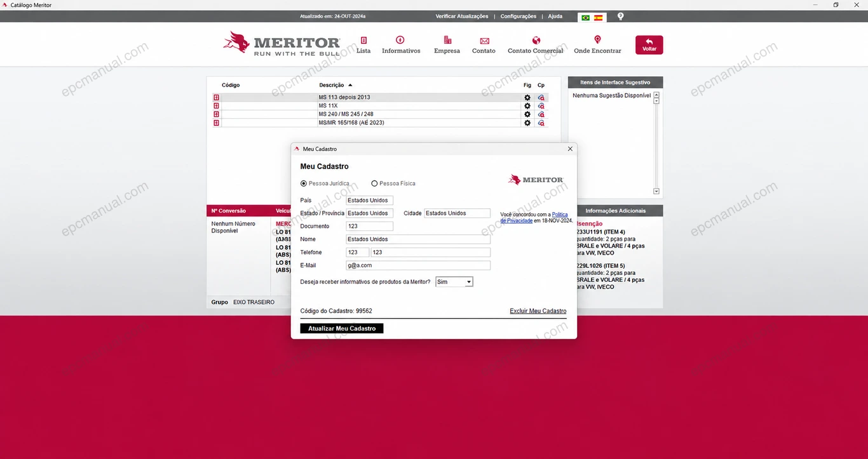This screenshot has width=868, height=459.
Task: Open the Contato envelope icon
Action: coord(484,41)
